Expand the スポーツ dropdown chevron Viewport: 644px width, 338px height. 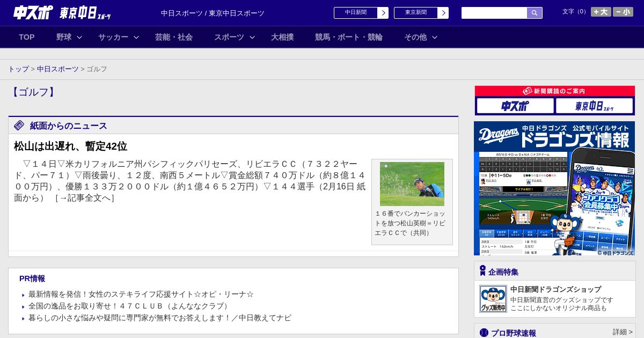point(252,37)
